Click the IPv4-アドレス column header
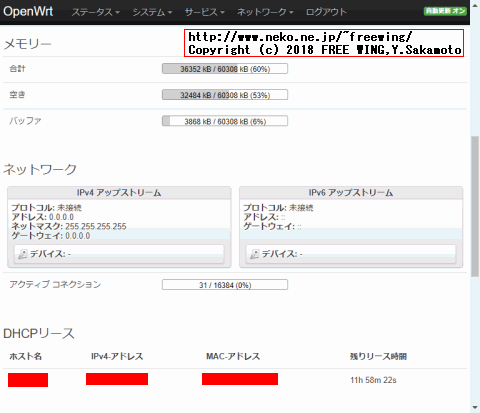 click(117, 356)
